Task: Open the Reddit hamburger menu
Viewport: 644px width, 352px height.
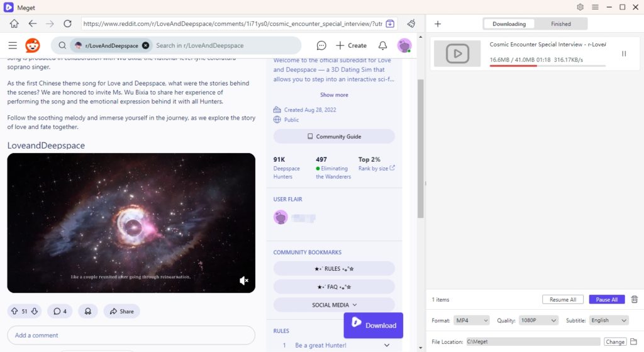Action: tap(13, 45)
